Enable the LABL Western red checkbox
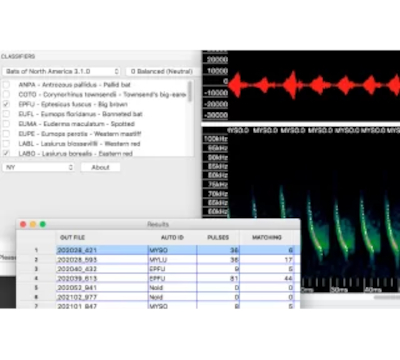The width and height of the screenshot is (400, 360). click(6, 144)
